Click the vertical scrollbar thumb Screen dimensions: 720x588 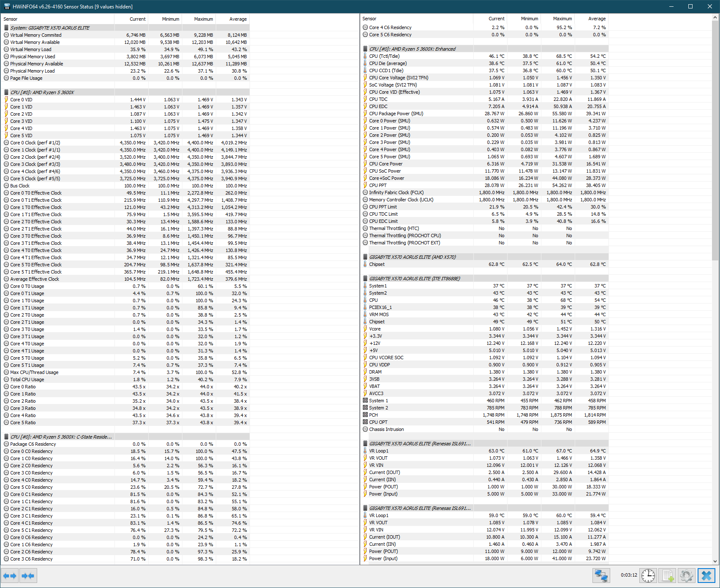point(715,141)
